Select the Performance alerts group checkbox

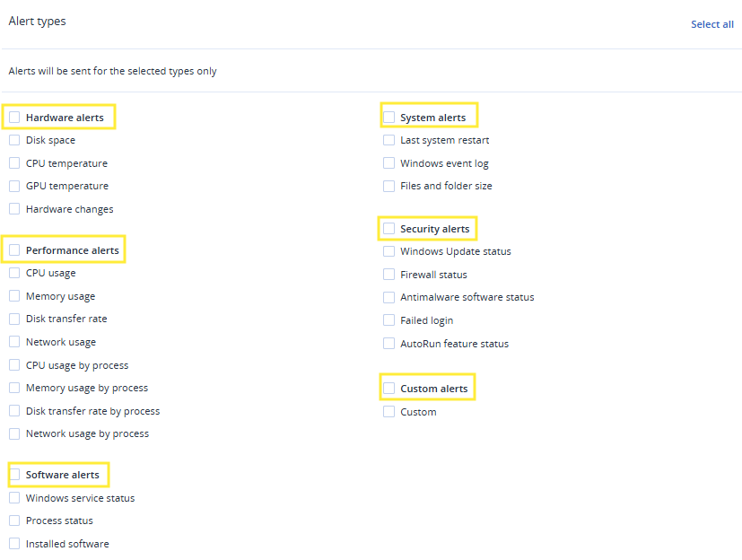[x=14, y=250]
